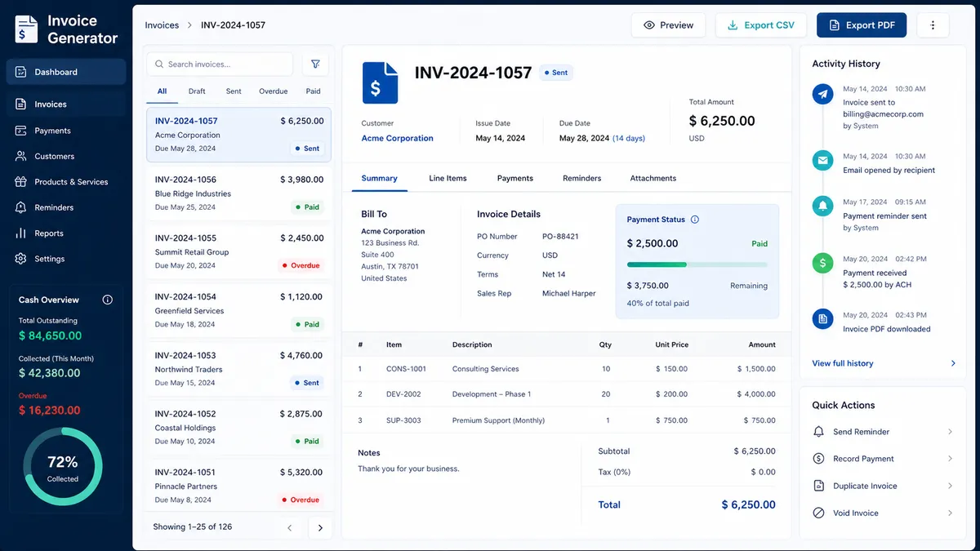This screenshot has width=980, height=551.
Task: Select the Sent filter tab
Action: 234,91
